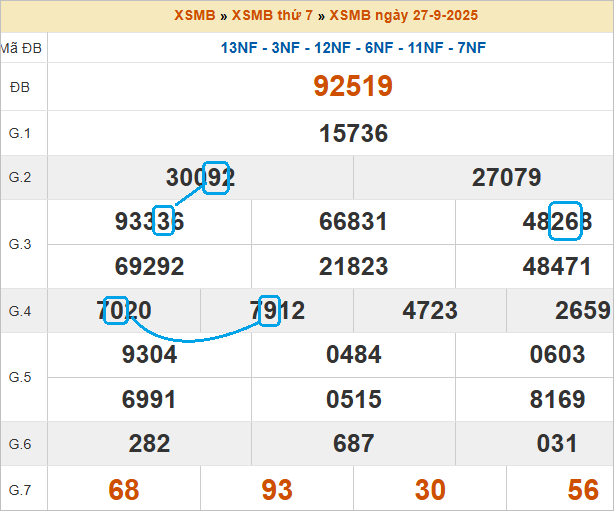This screenshot has width=614, height=511.
Task: Click the prize code text 13NF - 3NF
Action: coord(261,48)
